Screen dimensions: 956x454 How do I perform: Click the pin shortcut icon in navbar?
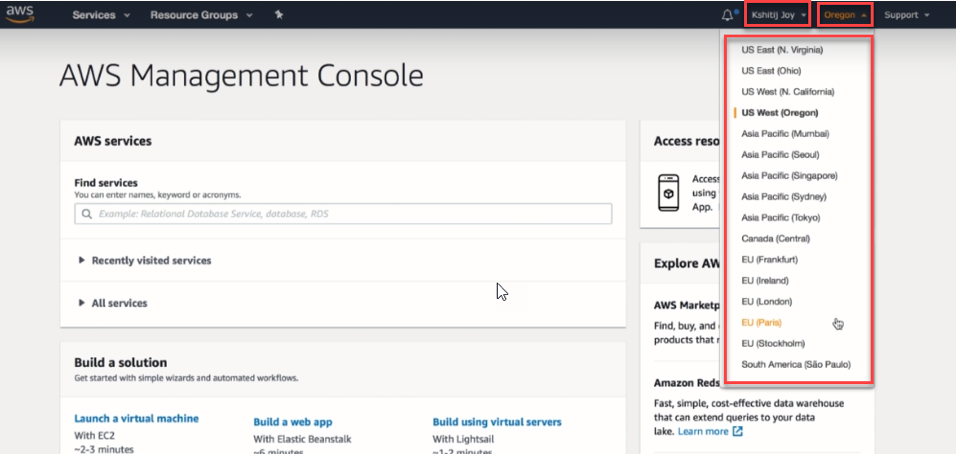[x=279, y=15]
